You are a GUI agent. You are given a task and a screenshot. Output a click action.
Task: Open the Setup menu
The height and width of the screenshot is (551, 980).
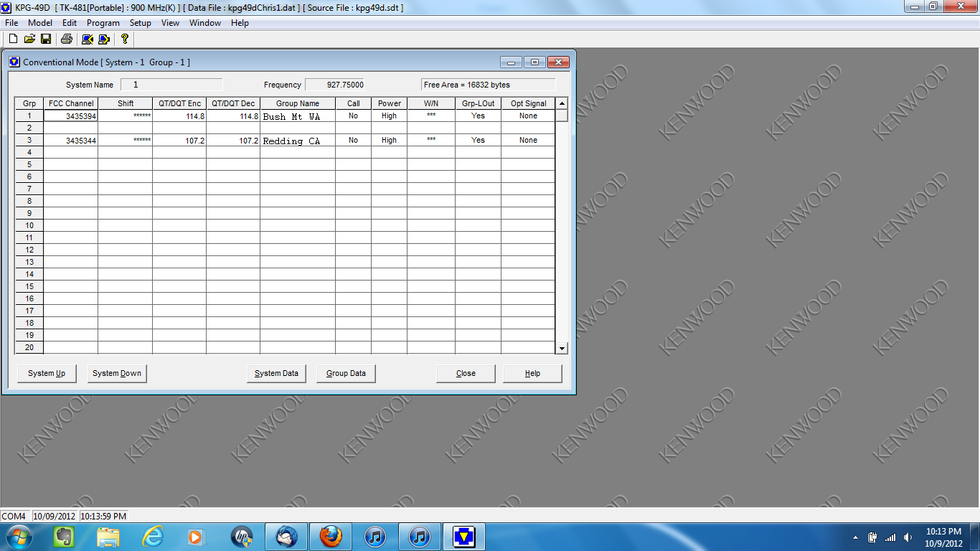tap(141, 23)
